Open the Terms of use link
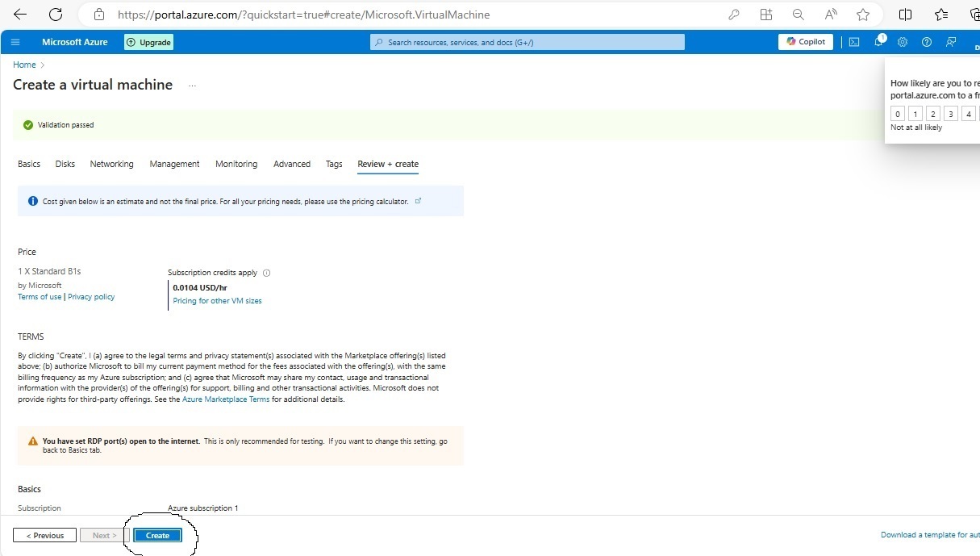 (x=40, y=297)
